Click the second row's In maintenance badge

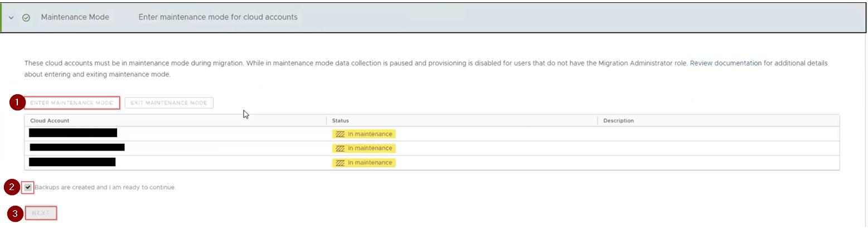(x=363, y=148)
